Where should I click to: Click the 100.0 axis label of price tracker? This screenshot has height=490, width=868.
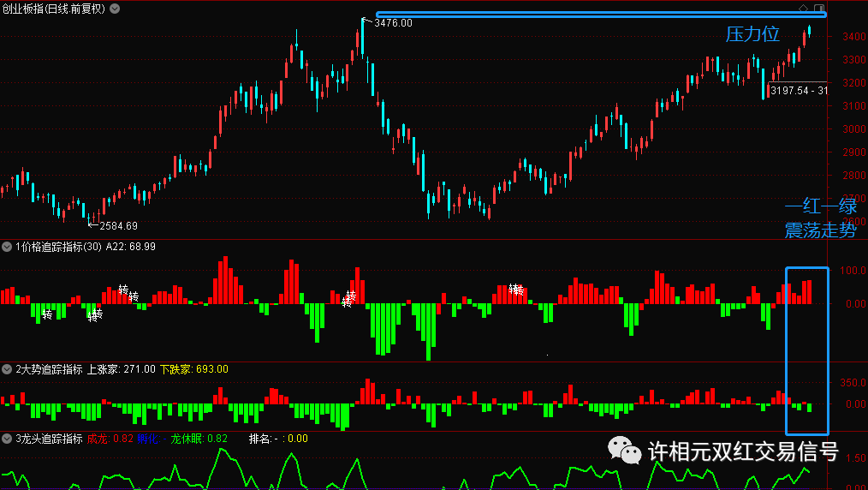pos(854,271)
